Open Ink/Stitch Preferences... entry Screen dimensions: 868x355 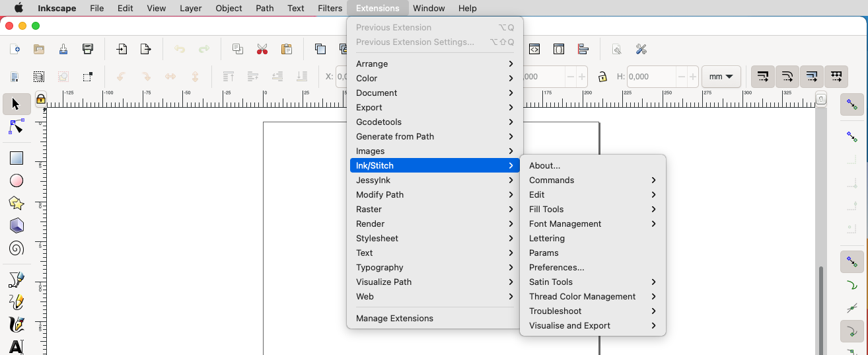[x=593, y=267]
